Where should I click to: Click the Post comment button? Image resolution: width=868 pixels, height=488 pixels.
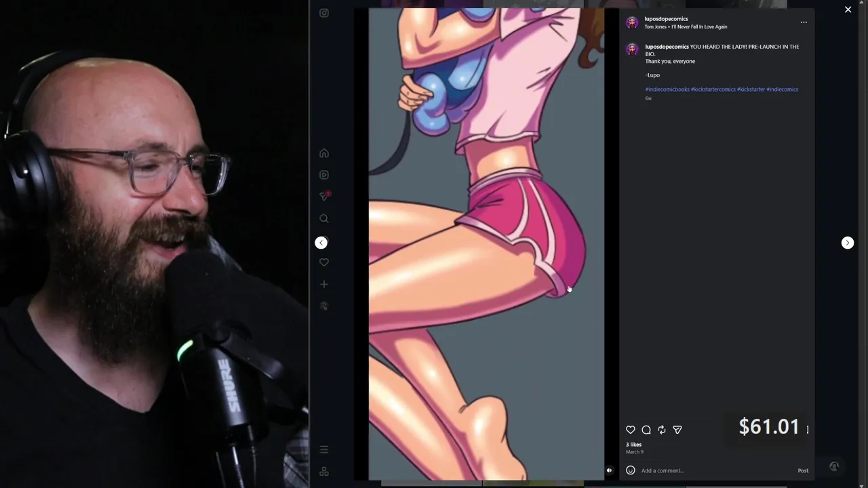(803, 470)
